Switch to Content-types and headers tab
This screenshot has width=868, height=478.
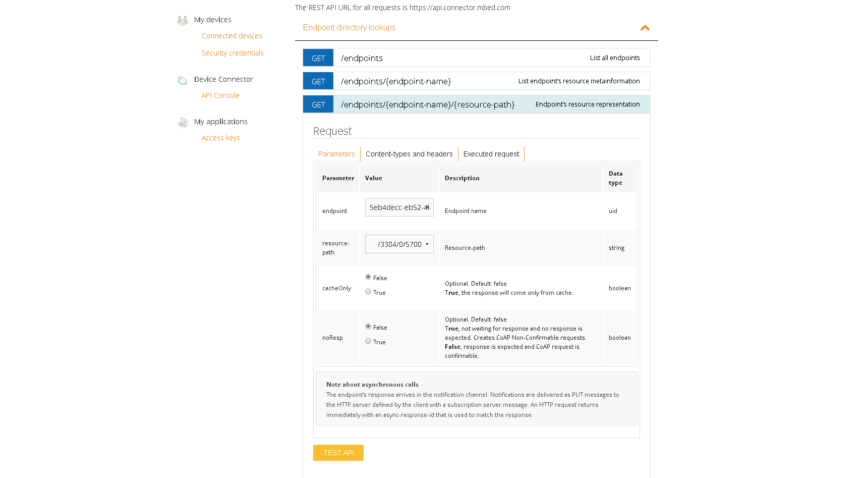(409, 154)
